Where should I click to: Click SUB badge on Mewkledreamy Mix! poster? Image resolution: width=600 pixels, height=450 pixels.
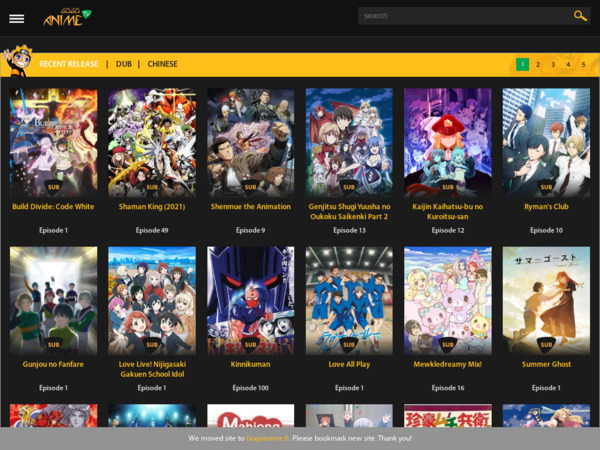pyautogui.click(x=448, y=345)
